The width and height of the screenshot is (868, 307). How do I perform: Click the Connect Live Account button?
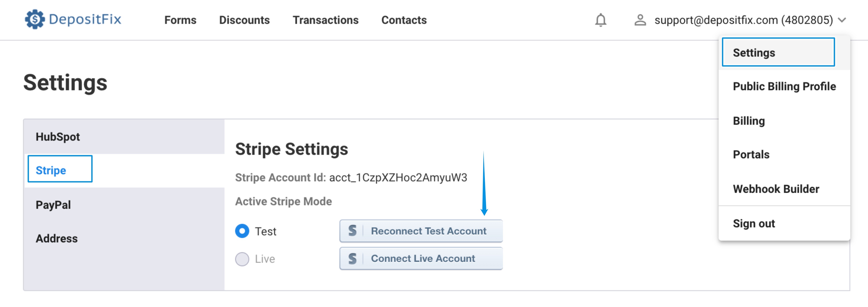click(421, 258)
